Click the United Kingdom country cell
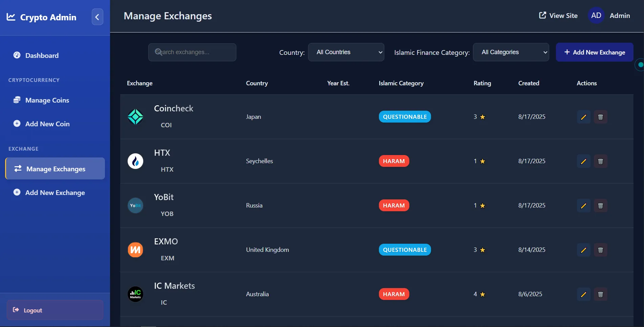 pos(267,250)
